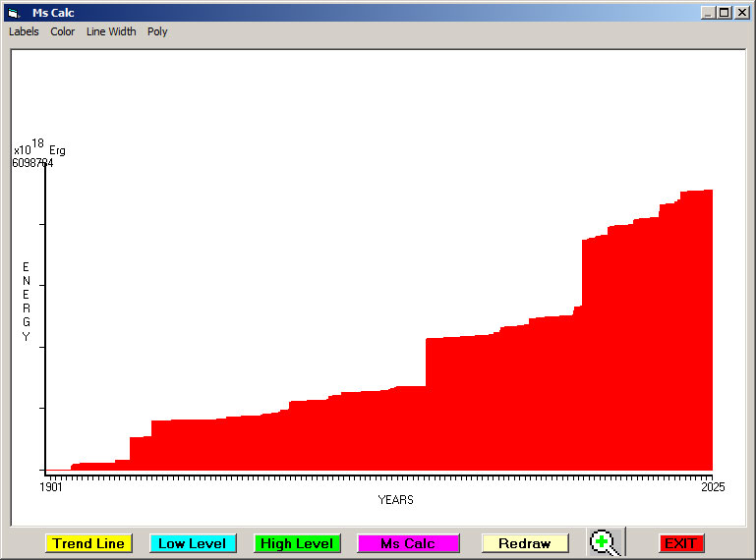Viewport: 756px width, 560px height.
Task: Hit the Redraw button
Action: coord(524,543)
